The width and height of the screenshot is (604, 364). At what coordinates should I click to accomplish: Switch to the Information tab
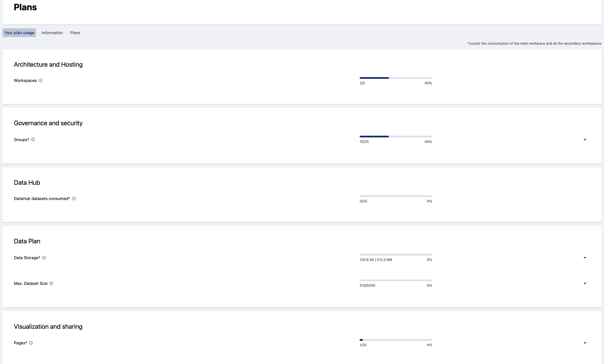tap(52, 33)
